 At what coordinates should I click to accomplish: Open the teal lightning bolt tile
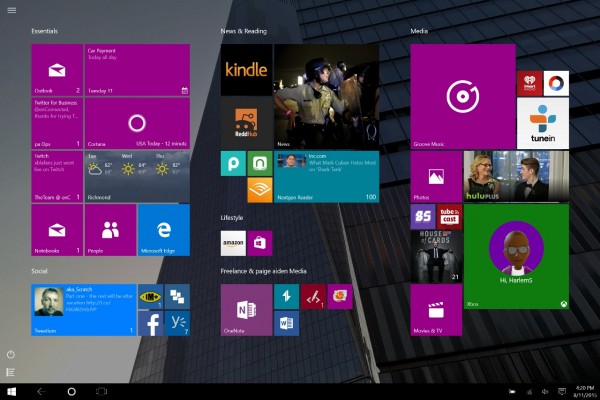point(287,296)
